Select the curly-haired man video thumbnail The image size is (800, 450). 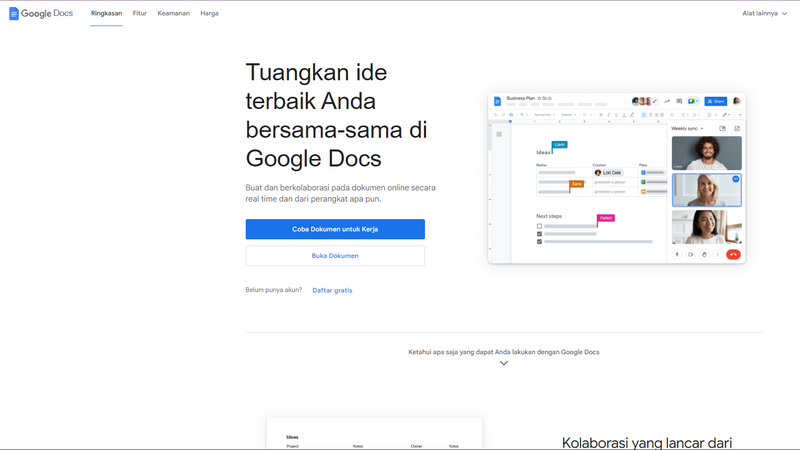tap(707, 153)
